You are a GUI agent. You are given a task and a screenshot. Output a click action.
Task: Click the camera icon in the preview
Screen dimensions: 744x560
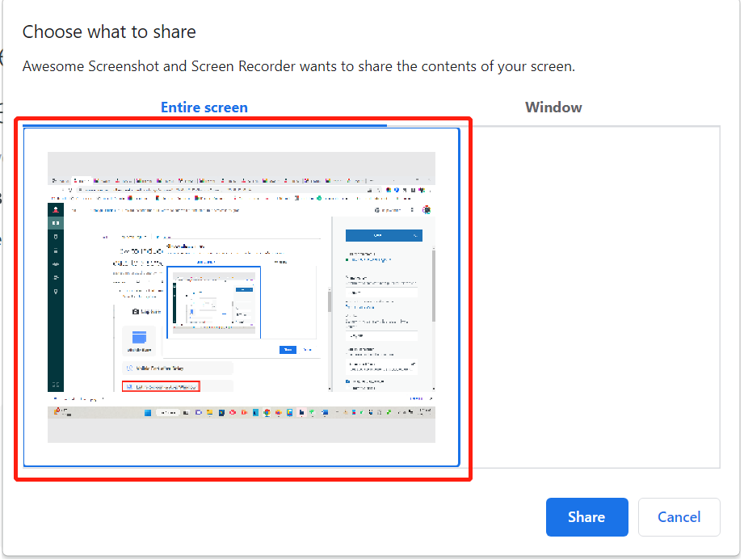pyautogui.click(x=137, y=312)
